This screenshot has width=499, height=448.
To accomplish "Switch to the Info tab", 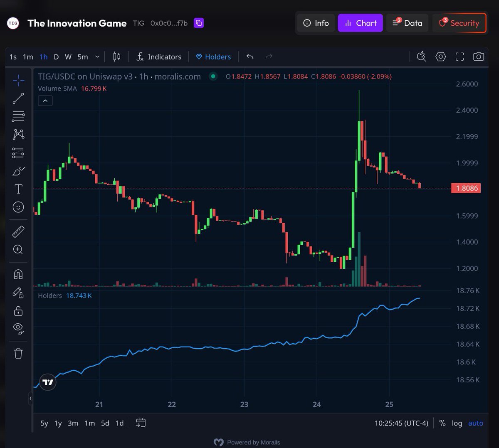I will [x=316, y=23].
